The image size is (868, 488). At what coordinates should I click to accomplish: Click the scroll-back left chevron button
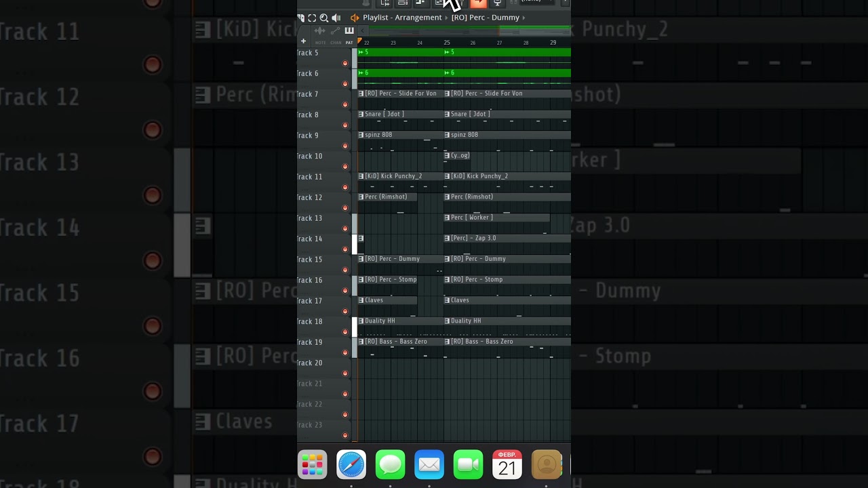coord(363,30)
